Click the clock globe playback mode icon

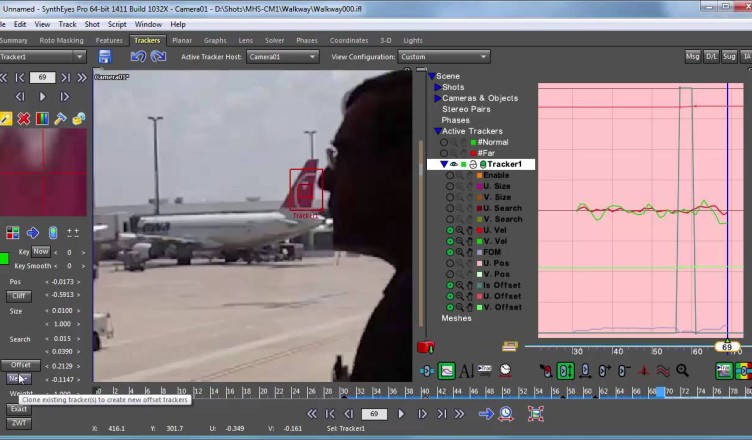pos(506,414)
